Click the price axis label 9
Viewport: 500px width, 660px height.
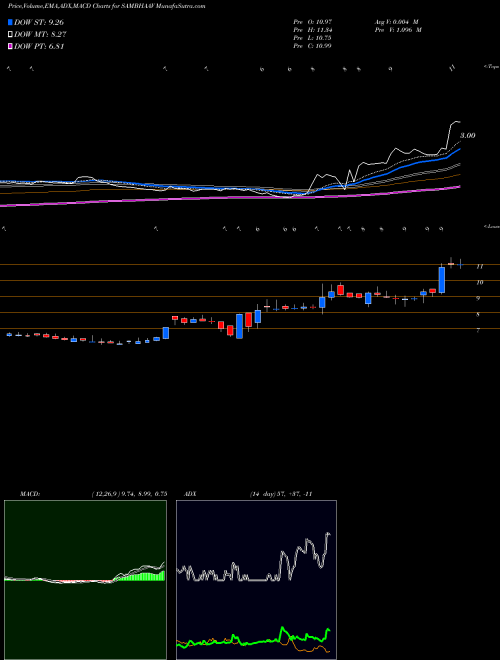pyautogui.click(x=478, y=298)
